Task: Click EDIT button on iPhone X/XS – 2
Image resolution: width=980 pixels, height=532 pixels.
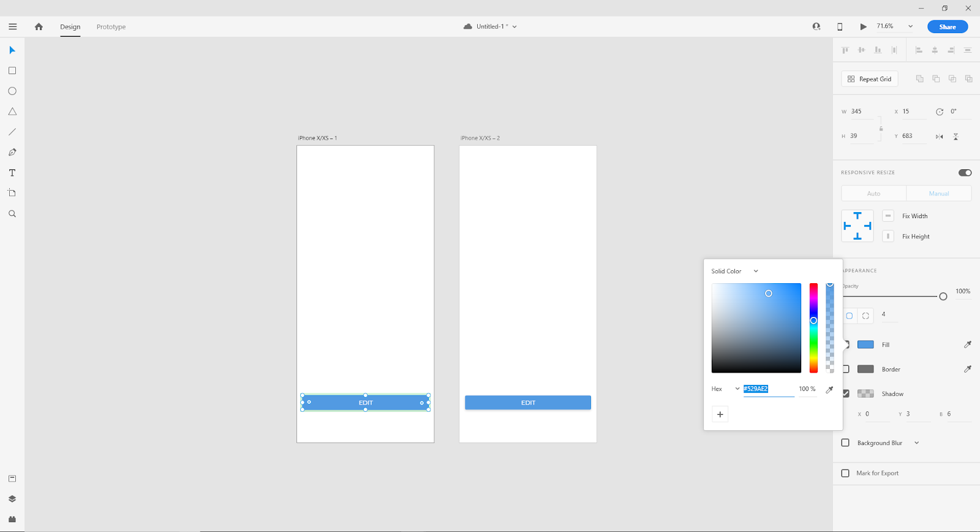Action: tap(528, 403)
